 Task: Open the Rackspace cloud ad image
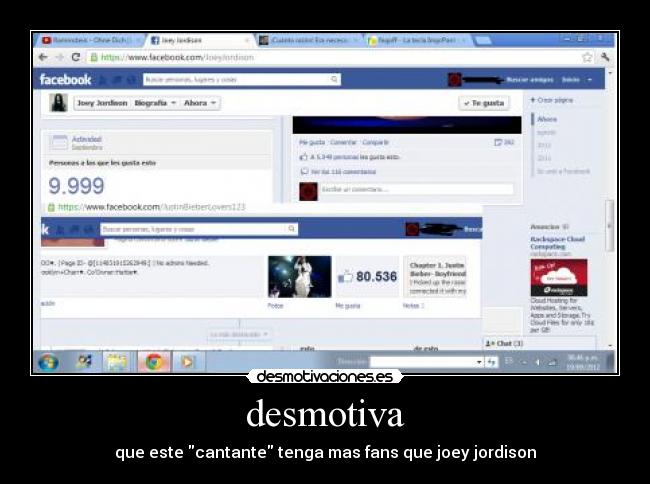coord(559,278)
